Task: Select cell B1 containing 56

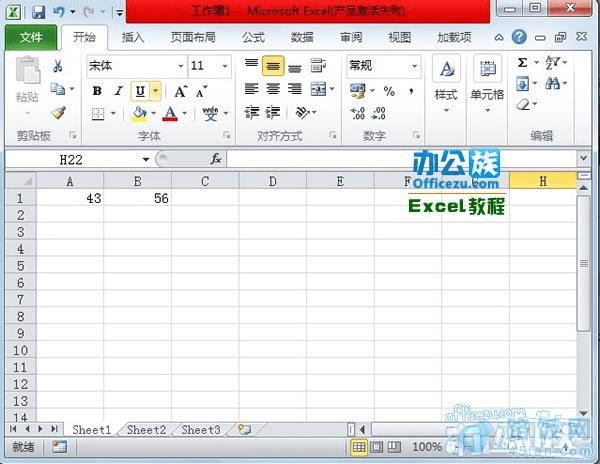Action: coord(138,198)
